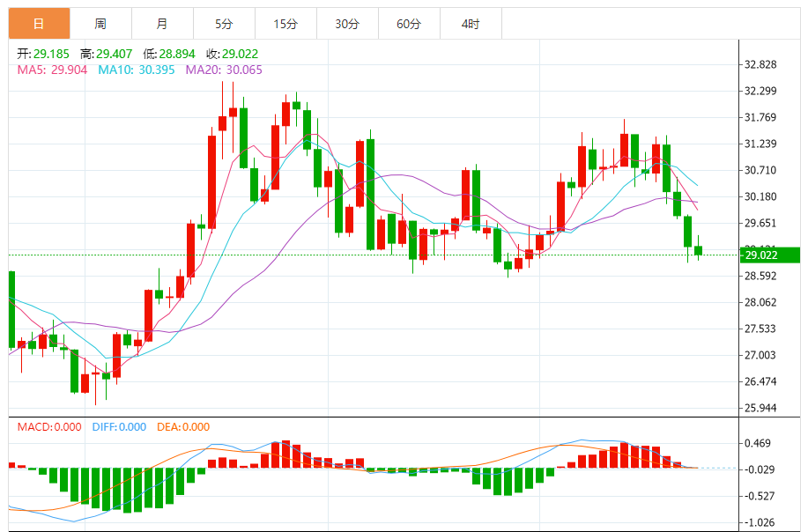Click the -1.026 MACD axis label
This screenshot has width=808, height=532.
pyautogui.click(x=758, y=522)
